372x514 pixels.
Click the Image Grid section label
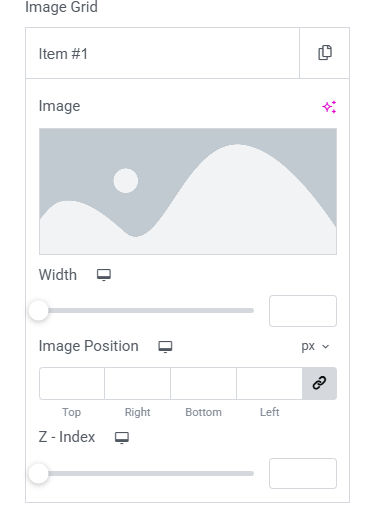click(x=62, y=7)
